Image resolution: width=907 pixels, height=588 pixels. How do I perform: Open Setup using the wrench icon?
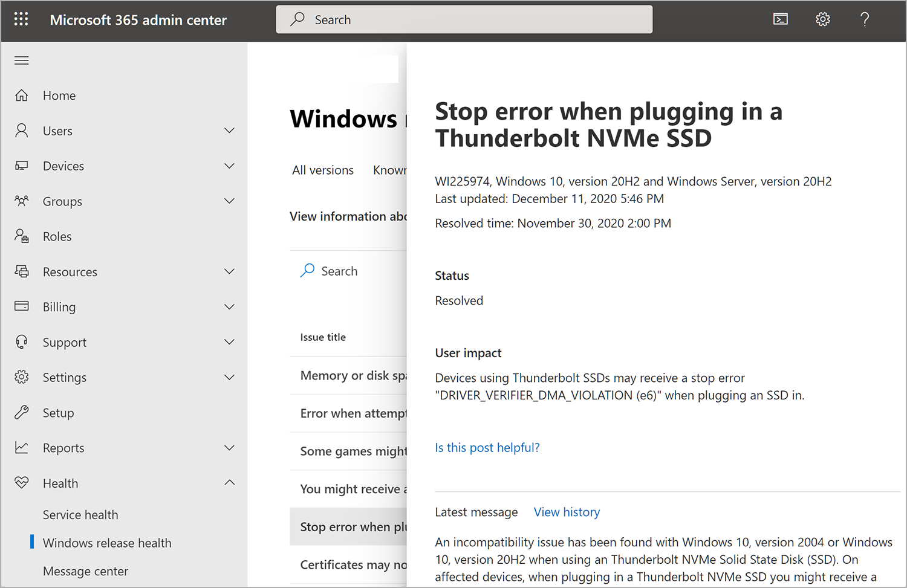[22, 412]
